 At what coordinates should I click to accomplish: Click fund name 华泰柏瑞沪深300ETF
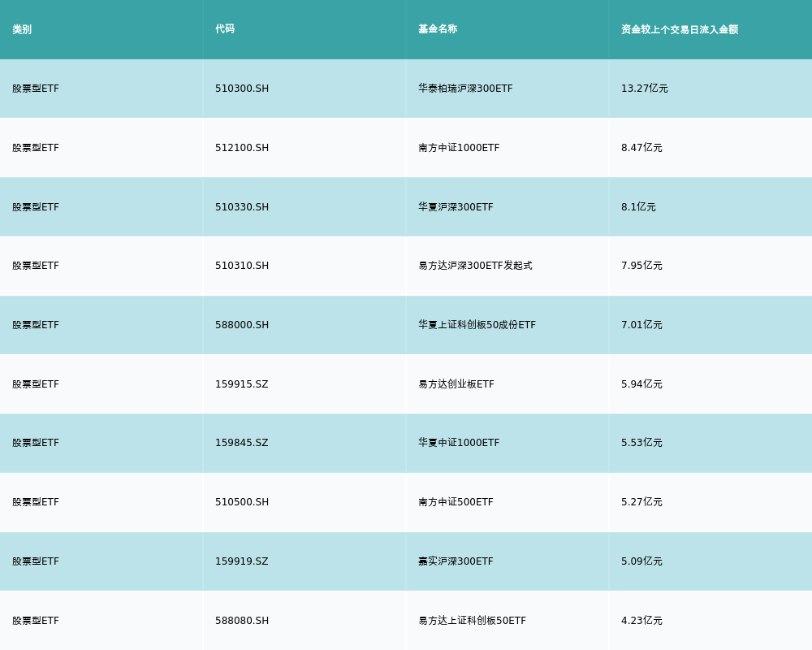tap(465, 89)
